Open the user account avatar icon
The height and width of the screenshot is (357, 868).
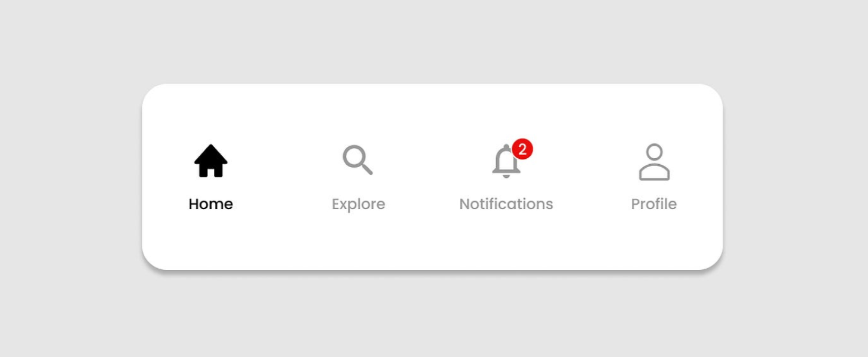[x=654, y=162]
